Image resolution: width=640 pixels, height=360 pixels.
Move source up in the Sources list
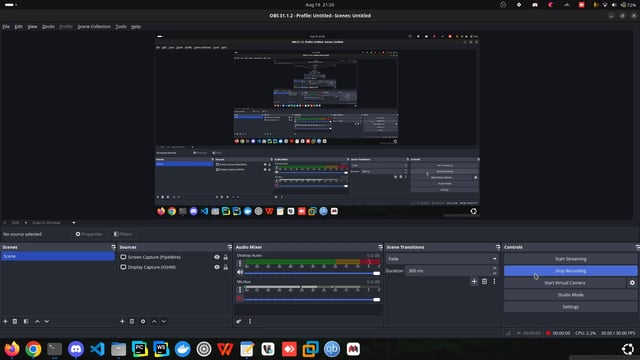(x=154, y=321)
